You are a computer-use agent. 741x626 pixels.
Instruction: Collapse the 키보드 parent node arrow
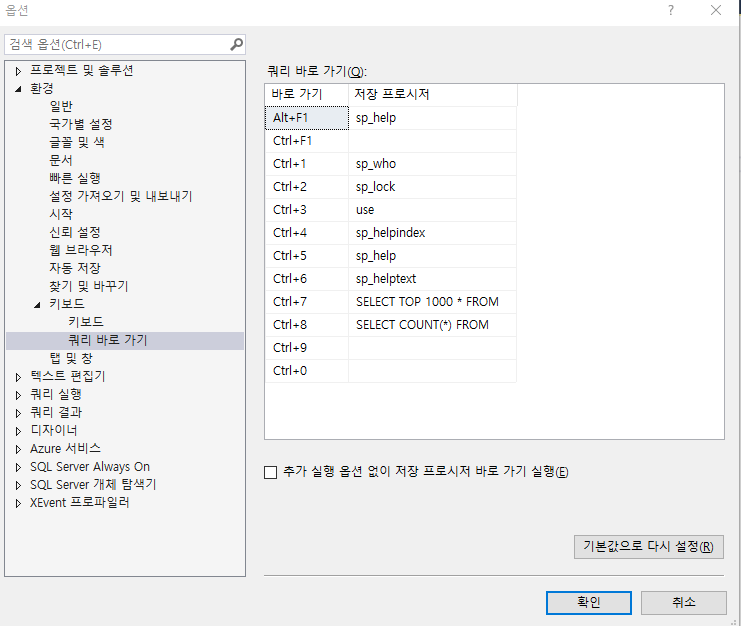(37, 304)
